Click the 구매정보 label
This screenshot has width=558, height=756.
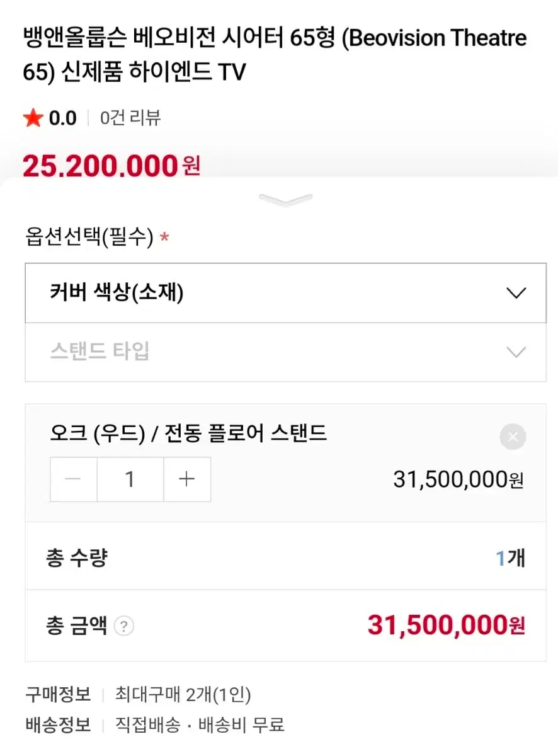pyautogui.click(x=58, y=695)
